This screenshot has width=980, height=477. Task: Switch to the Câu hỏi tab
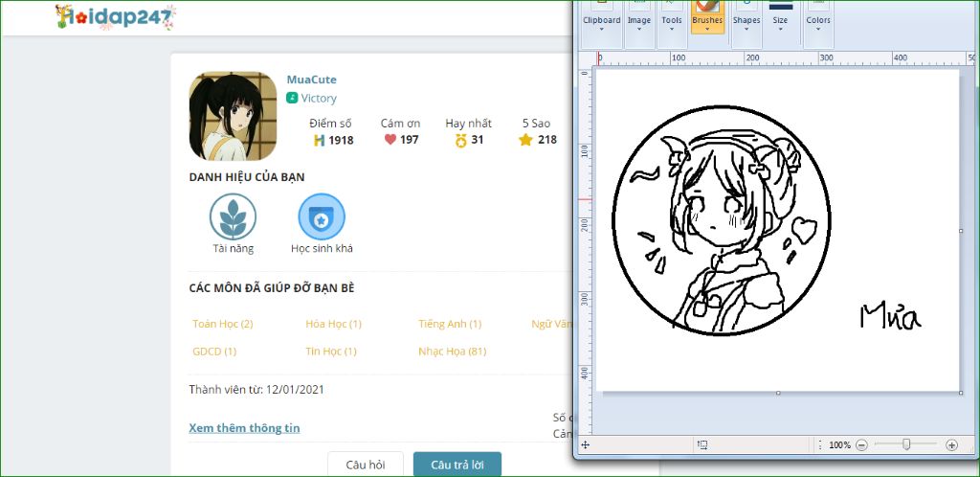click(x=366, y=466)
